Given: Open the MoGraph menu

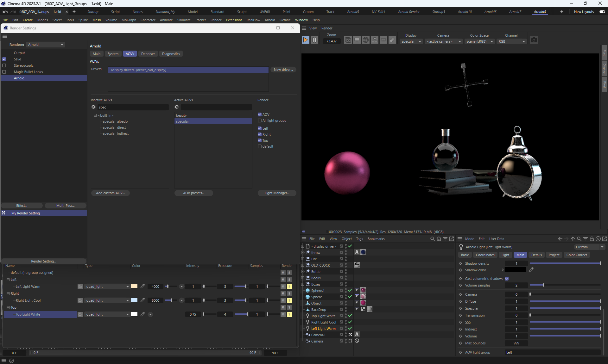Looking at the screenshot, I should point(129,20).
